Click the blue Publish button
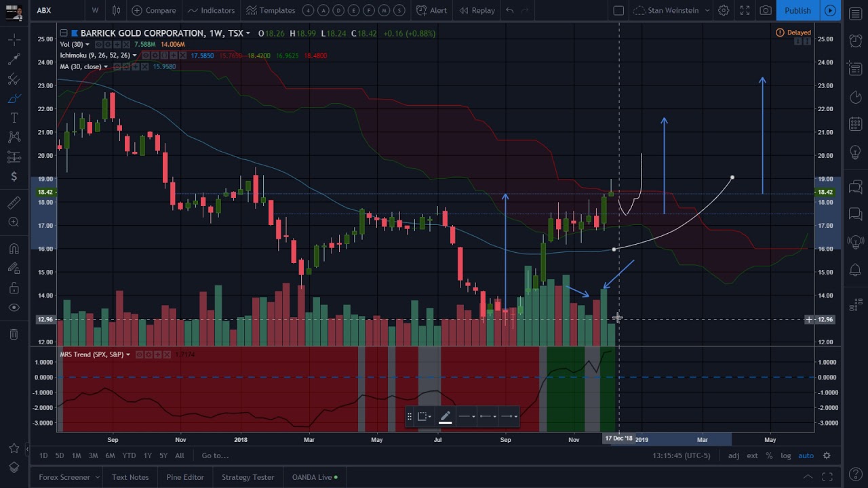The width and height of the screenshot is (868, 488). pos(797,10)
